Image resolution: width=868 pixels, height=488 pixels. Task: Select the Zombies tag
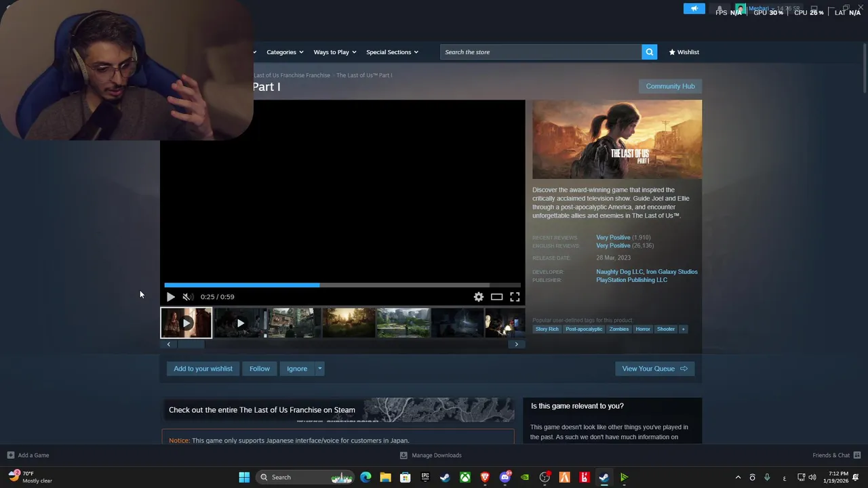pos(619,329)
